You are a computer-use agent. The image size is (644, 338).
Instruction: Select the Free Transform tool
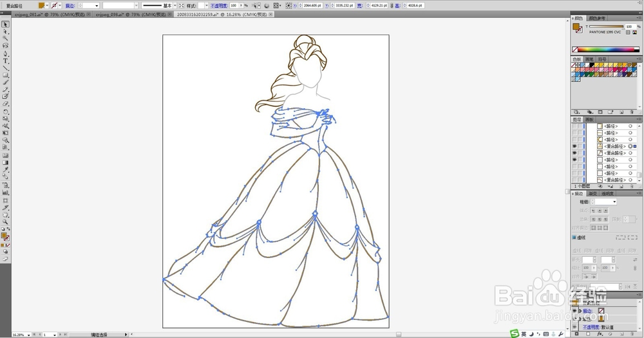[5, 133]
